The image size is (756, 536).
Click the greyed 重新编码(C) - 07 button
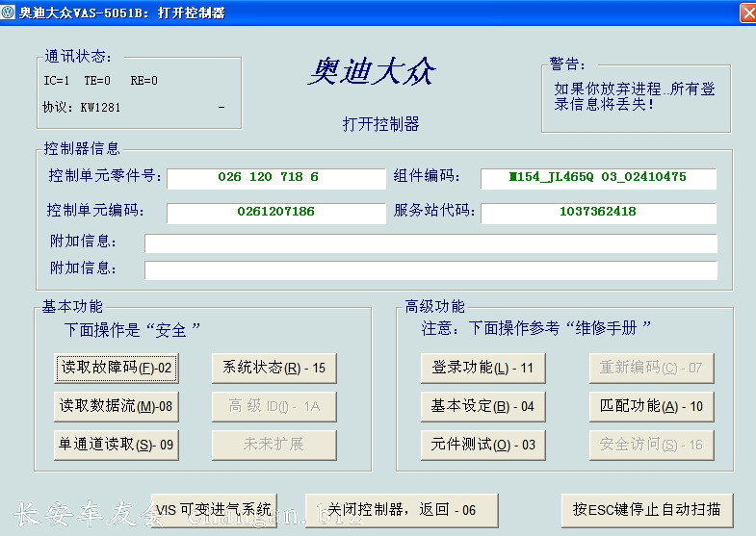click(x=651, y=368)
